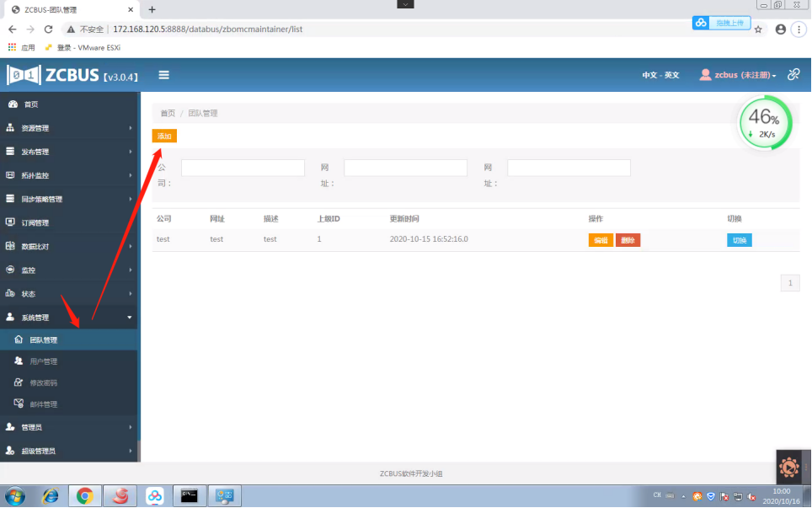Bookmark page with the star icon
Viewport: 812px width, 508px height.
coord(758,29)
